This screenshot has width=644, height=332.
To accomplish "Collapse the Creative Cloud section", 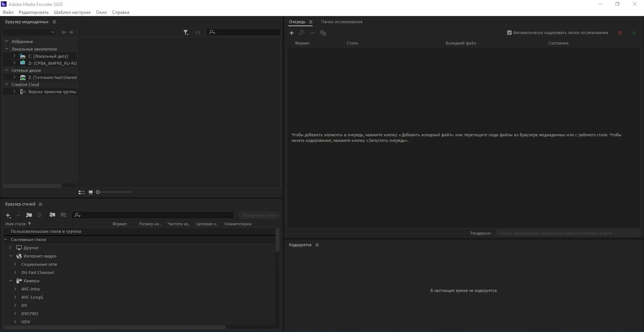I will (x=6, y=84).
